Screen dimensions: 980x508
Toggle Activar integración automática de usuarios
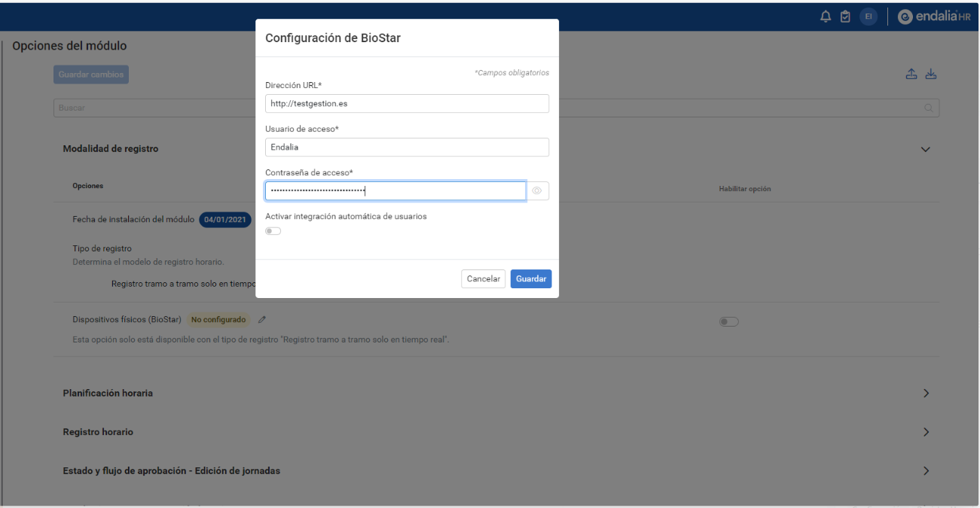pyautogui.click(x=273, y=231)
